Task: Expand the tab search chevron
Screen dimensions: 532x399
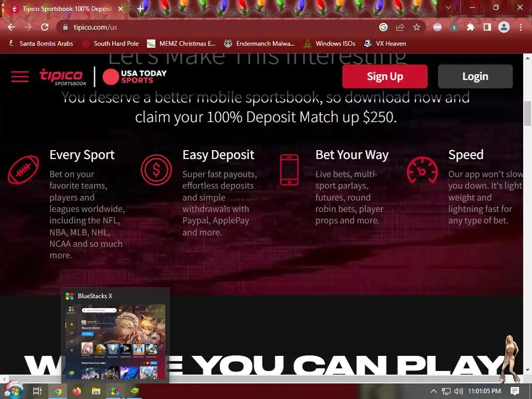Action: point(448,7)
